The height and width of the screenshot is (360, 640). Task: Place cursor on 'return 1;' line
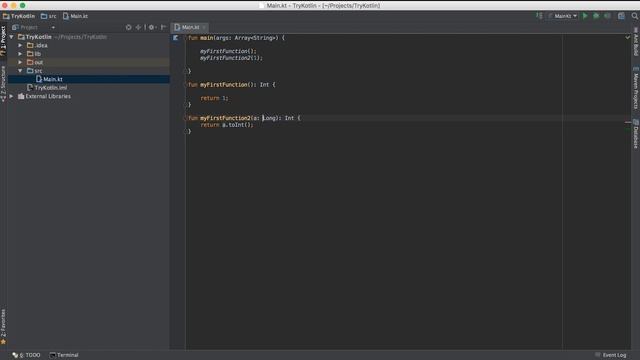pos(214,98)
